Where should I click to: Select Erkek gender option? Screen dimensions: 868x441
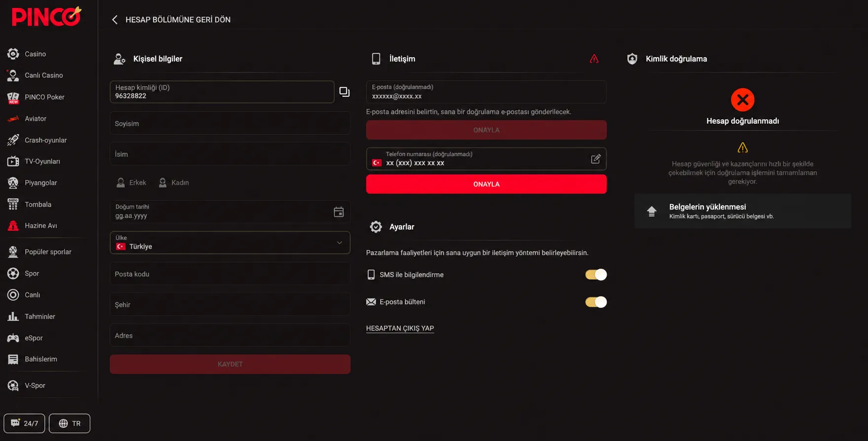click(131, 183)
